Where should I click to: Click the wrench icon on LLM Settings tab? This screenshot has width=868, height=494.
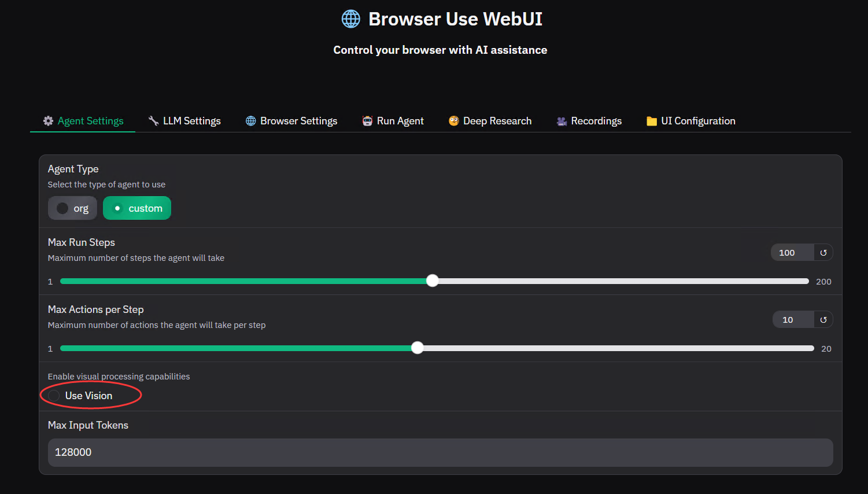pyautogui.click(x=153, y=121)
